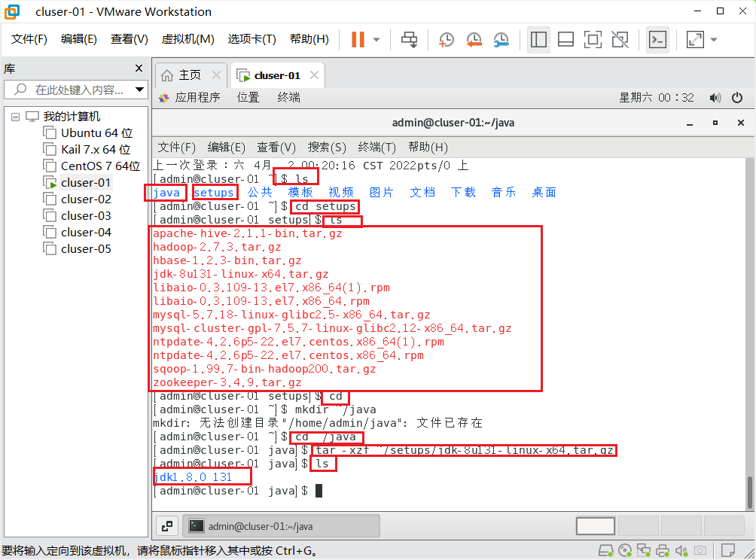Open the stretch display dropdown arrow

714,40
